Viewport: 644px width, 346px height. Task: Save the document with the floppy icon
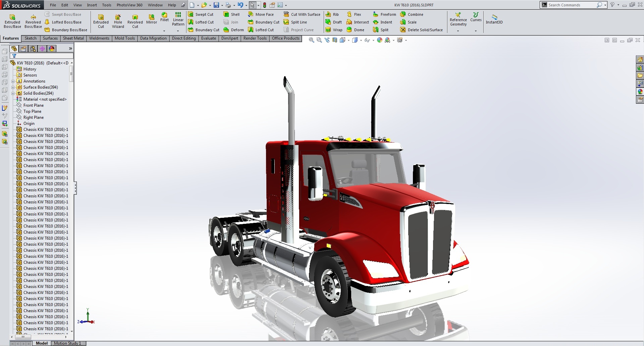point(216,5)
